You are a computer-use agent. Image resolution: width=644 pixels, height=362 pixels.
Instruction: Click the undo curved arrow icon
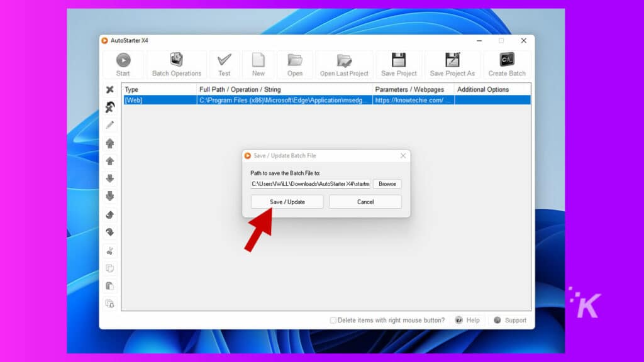[109, 215]
